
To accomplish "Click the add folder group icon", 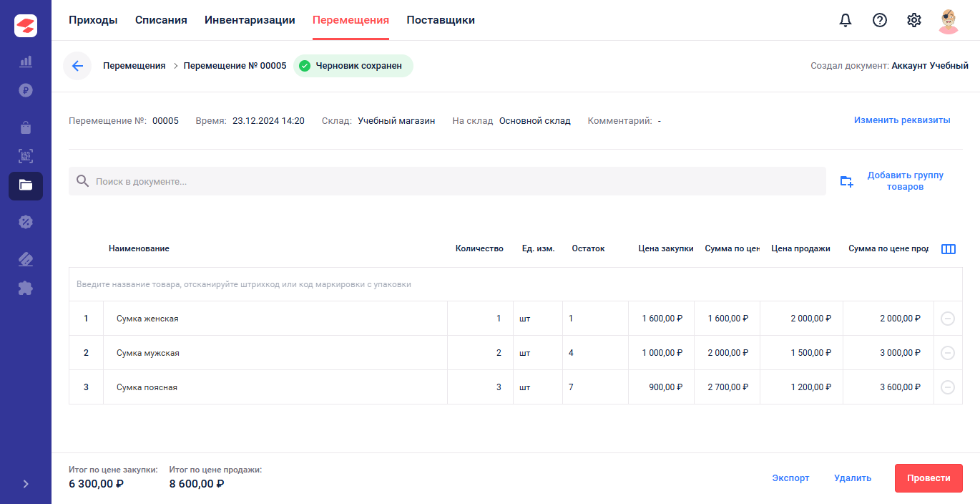I will coord(846,181).
